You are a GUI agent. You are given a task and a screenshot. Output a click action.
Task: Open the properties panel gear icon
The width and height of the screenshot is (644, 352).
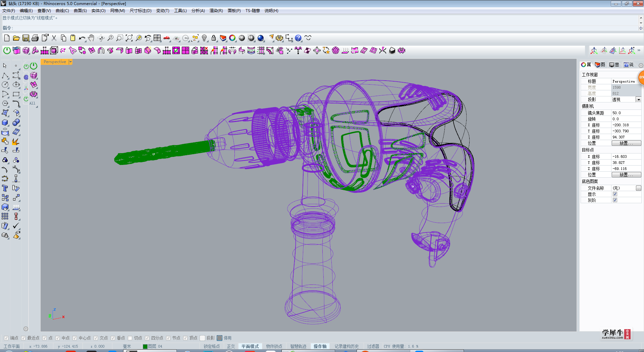(x=641, y=65)
